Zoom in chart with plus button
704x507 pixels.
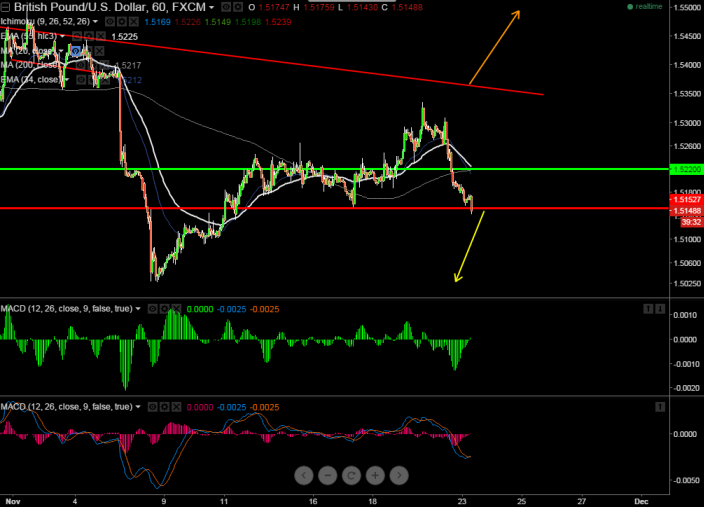coord(375,476)
